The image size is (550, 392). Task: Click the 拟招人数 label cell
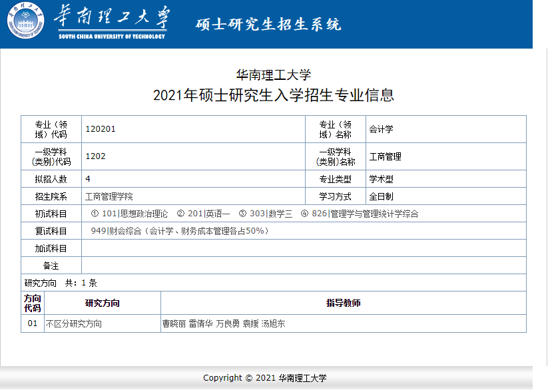click(x=51, y=179)
